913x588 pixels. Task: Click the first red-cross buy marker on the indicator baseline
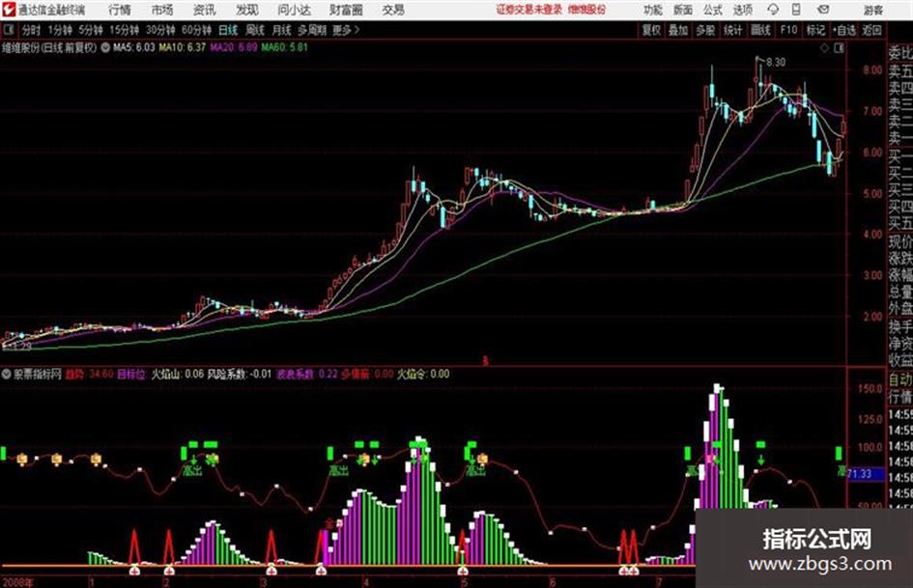point(134,571)
